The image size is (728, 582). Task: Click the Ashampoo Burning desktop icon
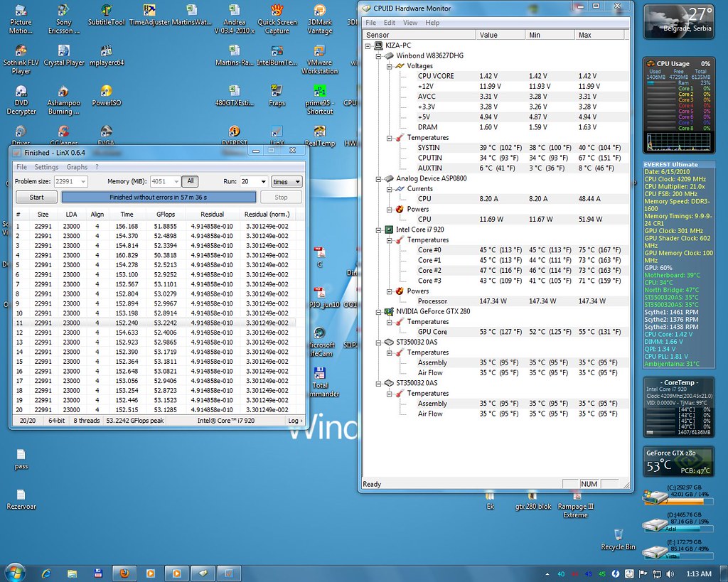tap(63, 99)
